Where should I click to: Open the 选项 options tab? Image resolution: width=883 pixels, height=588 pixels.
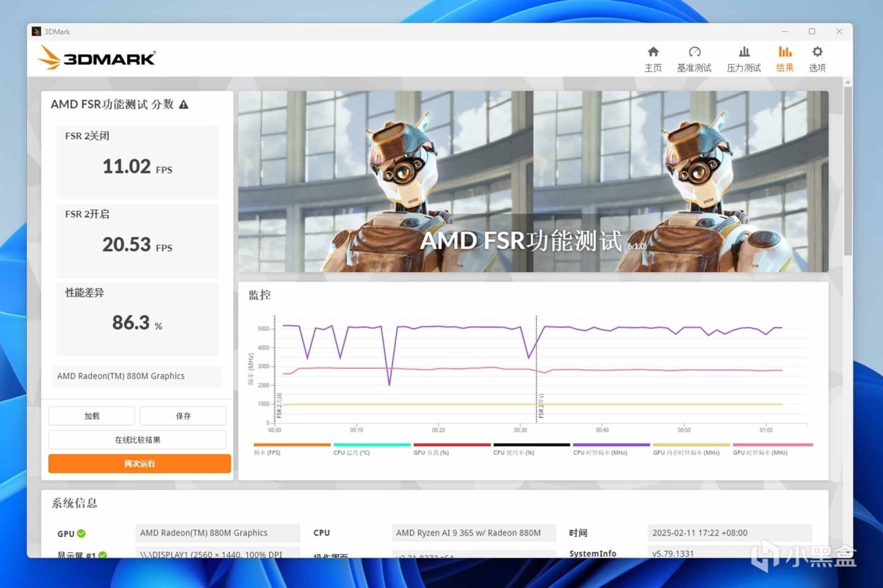(x=817, y=59)
